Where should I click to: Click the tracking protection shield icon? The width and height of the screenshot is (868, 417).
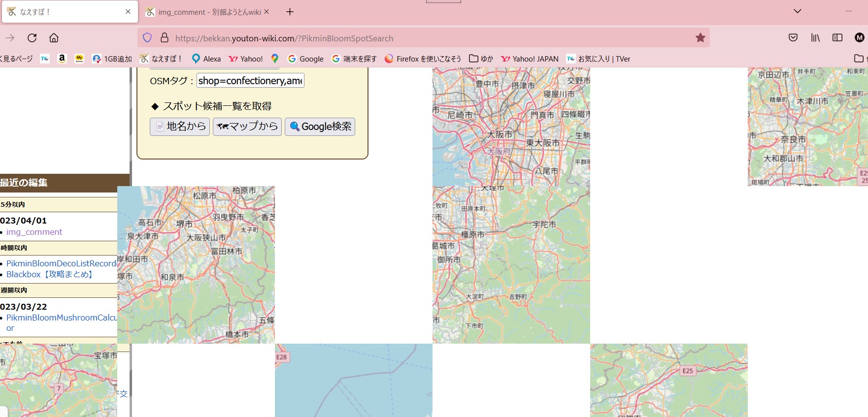click(147, 38)
